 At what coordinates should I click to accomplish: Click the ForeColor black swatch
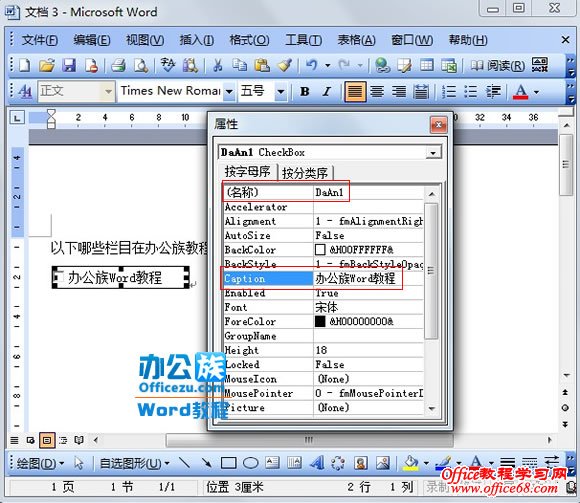coord(320,321)
